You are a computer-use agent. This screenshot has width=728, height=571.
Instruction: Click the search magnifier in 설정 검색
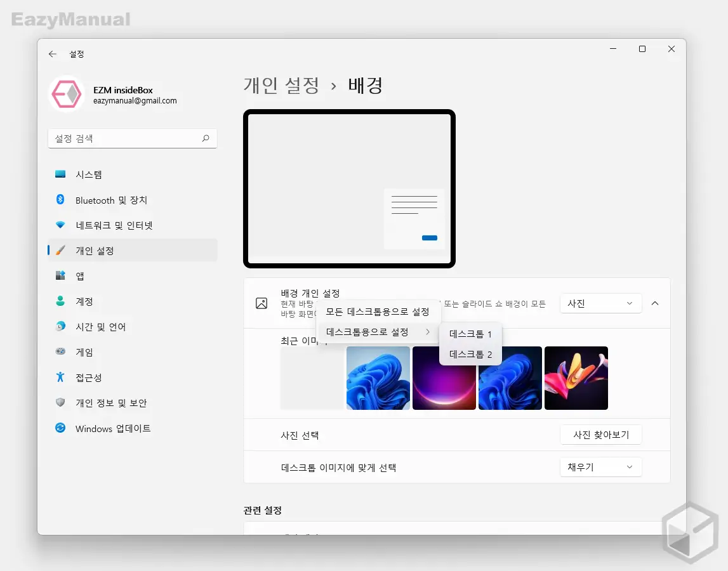[206, 138]
